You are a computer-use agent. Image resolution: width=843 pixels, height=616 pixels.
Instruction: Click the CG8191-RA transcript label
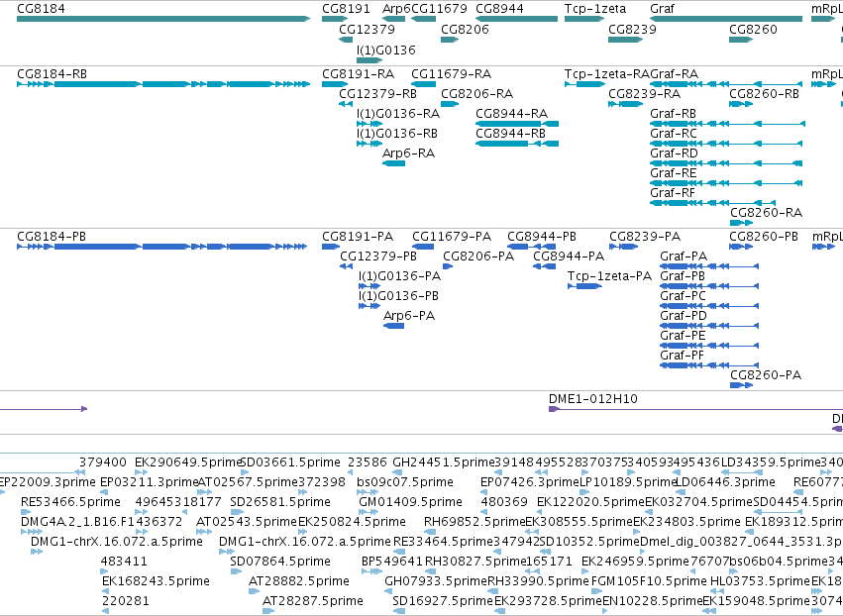358,73
